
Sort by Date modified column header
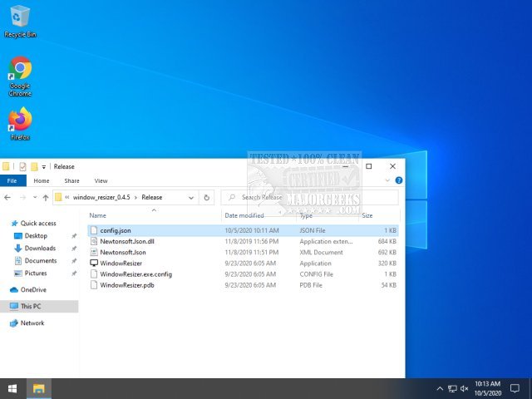[244, 215]
